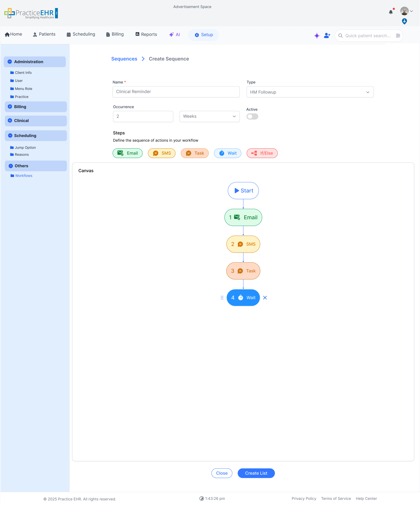420x506 pixels.
Task: Click the Name input field
Action: [x=176, y=92]
